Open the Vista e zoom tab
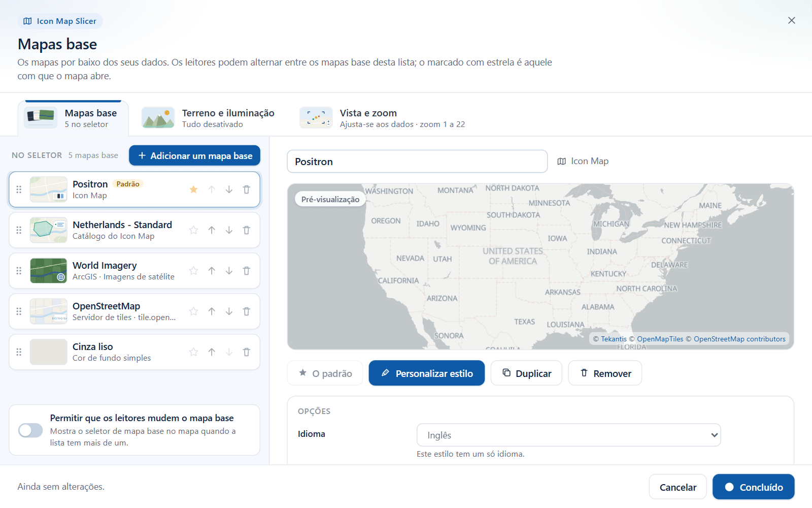 pyautogui.click(x=383, y=118)
